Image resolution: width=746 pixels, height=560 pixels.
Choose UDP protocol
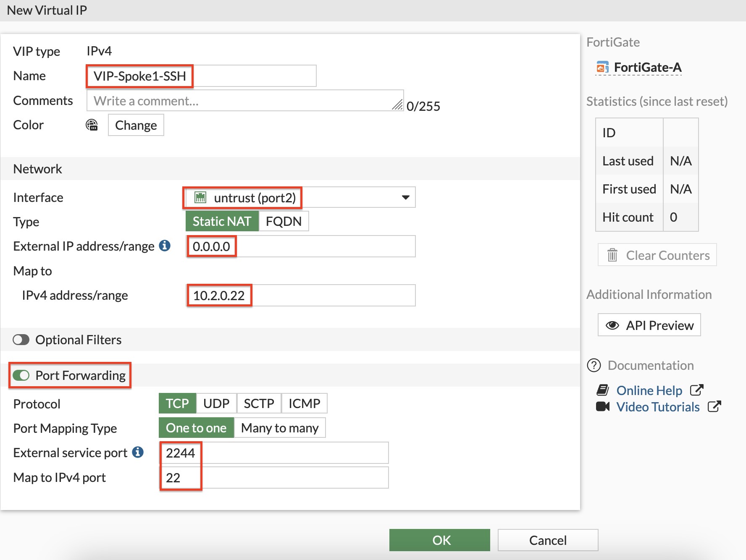[216, 403]
